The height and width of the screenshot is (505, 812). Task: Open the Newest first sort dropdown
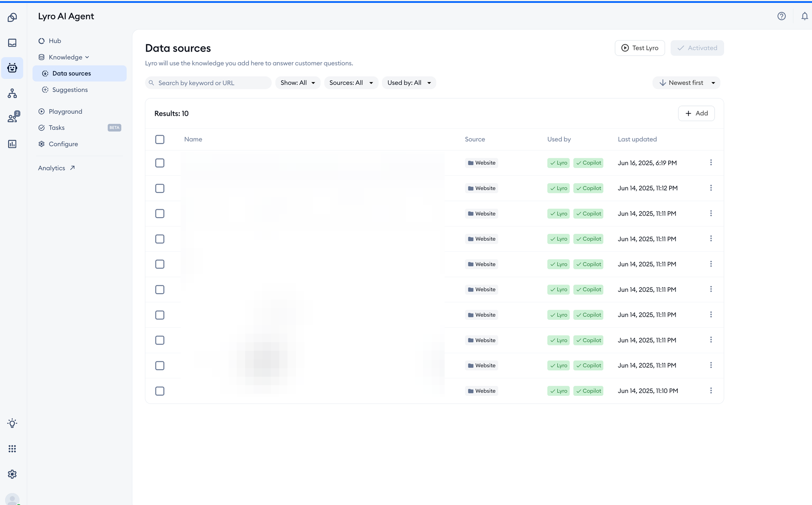coord(686,83)
